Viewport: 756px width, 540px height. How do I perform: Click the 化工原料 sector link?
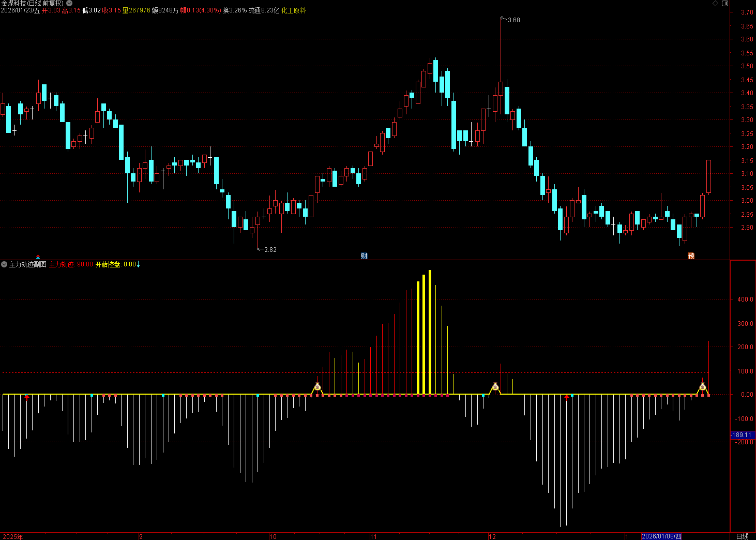click(293, 10)
